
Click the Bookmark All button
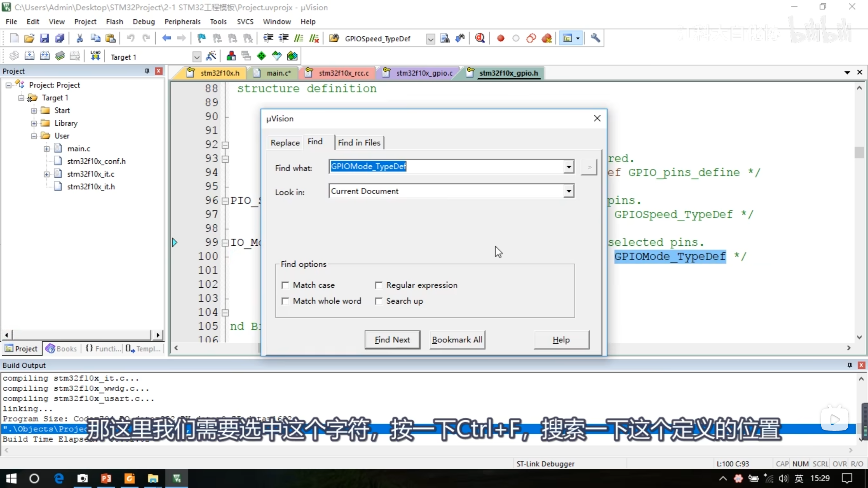coord(457,340)
